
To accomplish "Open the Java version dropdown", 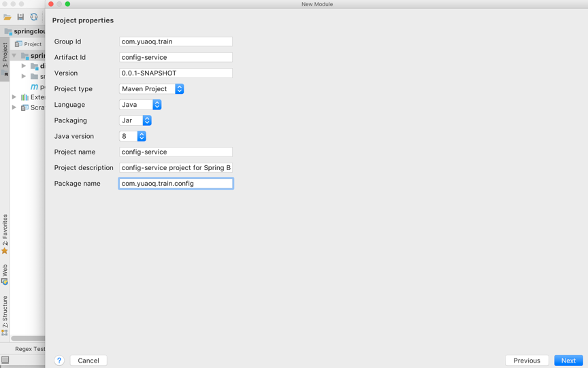I will click(x=133, y=136).
